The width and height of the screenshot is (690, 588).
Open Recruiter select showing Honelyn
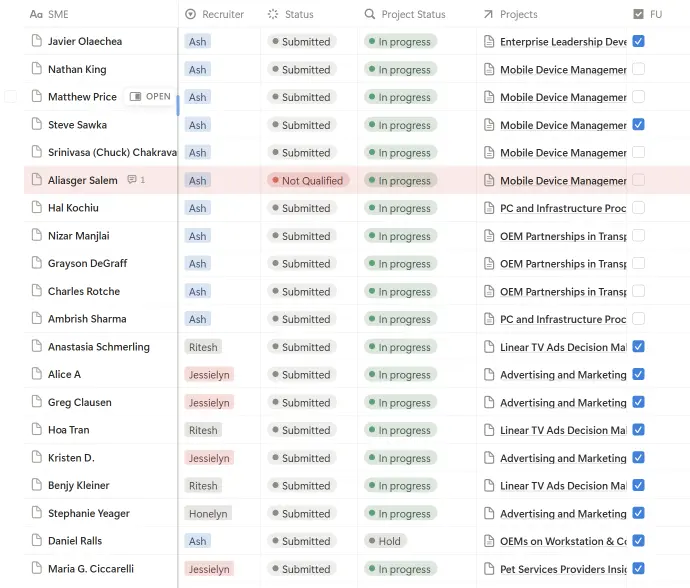point(208,513)
